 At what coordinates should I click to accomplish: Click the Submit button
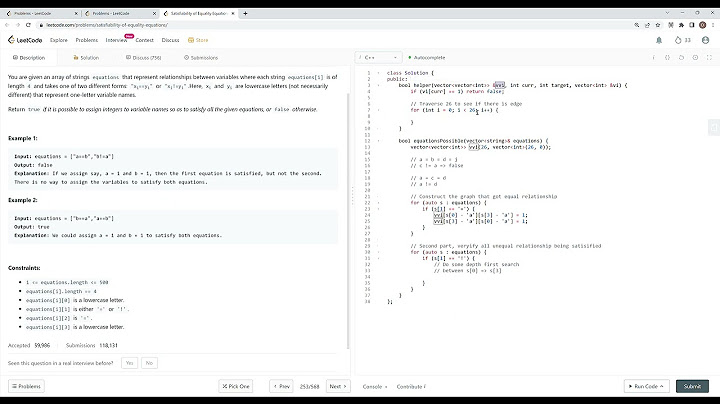(x=692, y=386)
